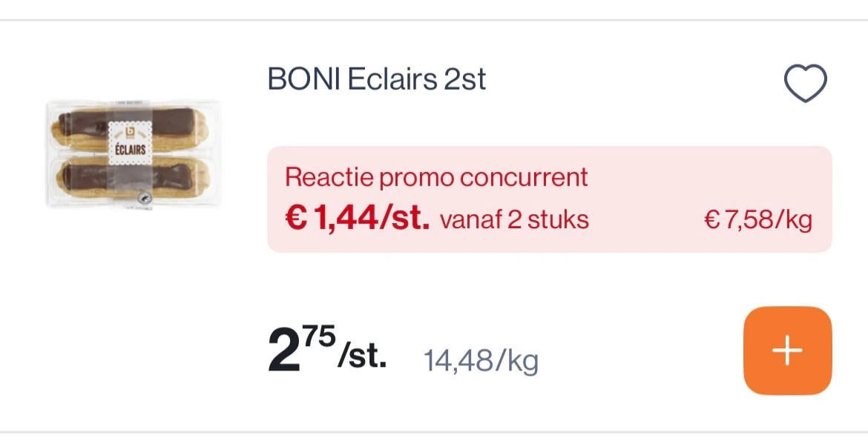Mark the eclairs as favorite via heart symbol
Screen dimensions: 868x441
pyautogui.click(x=806, y=82)
